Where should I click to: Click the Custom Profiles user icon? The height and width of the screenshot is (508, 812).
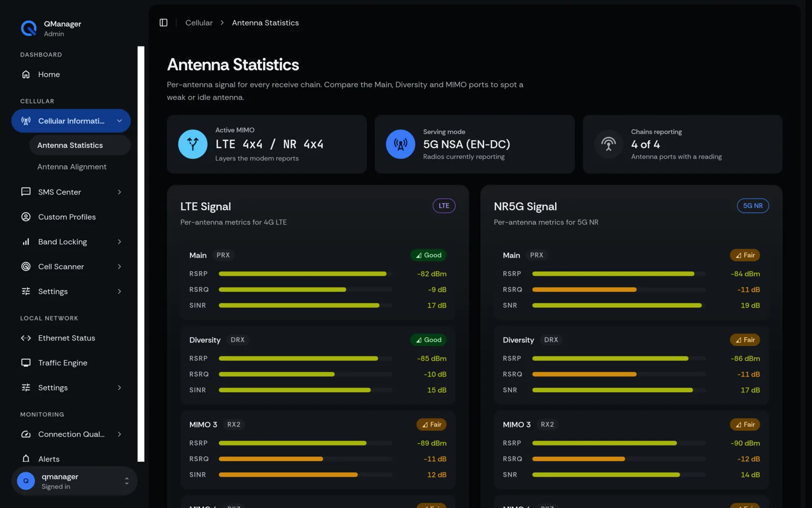(26, 217)
